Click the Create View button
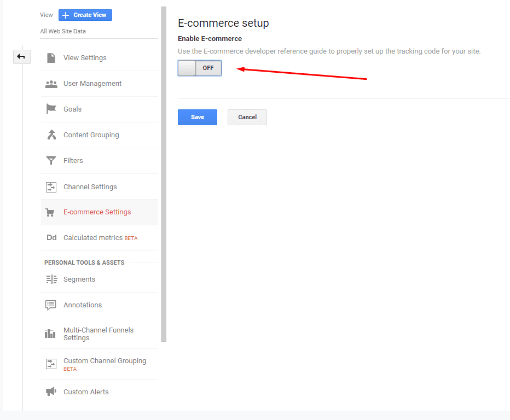 85,15
